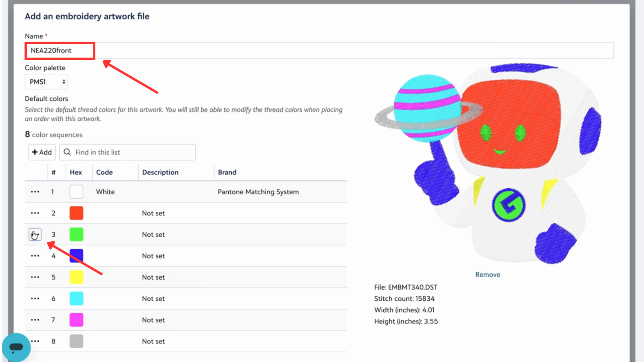The height and width of the screenshot is (362, 644).
Task: Click the Description column header
Action: point(160,172)
